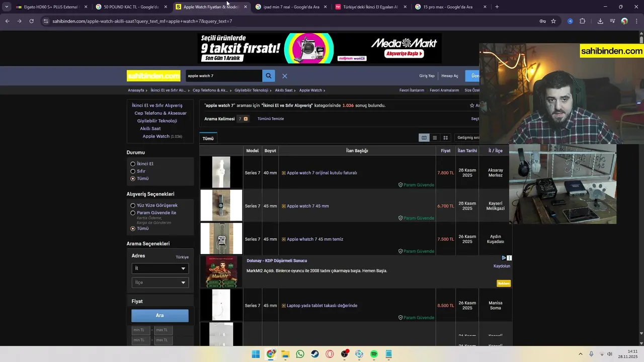Open the İl province dropdown
The width and height of the screenshot is (644, 362).
[x=160, y=268]
